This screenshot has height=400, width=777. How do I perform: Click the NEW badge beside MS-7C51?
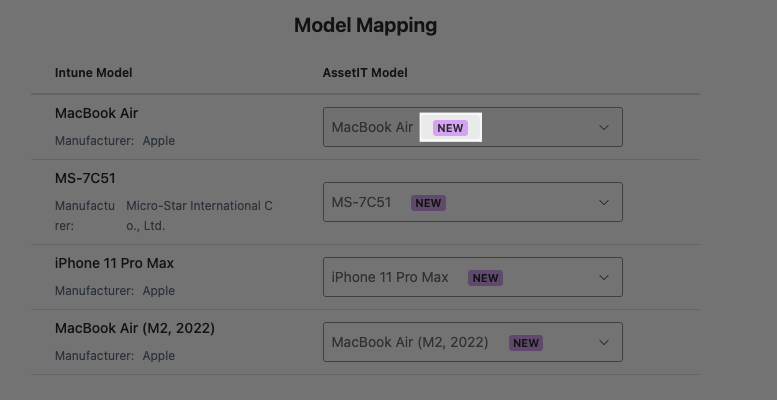(x=428, y=203)
